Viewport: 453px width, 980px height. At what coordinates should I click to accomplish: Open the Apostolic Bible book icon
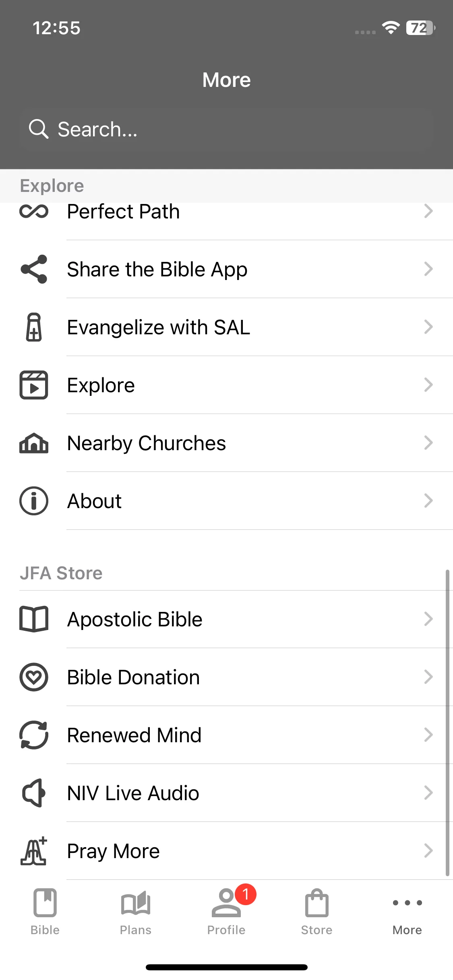tap(34, 619)
